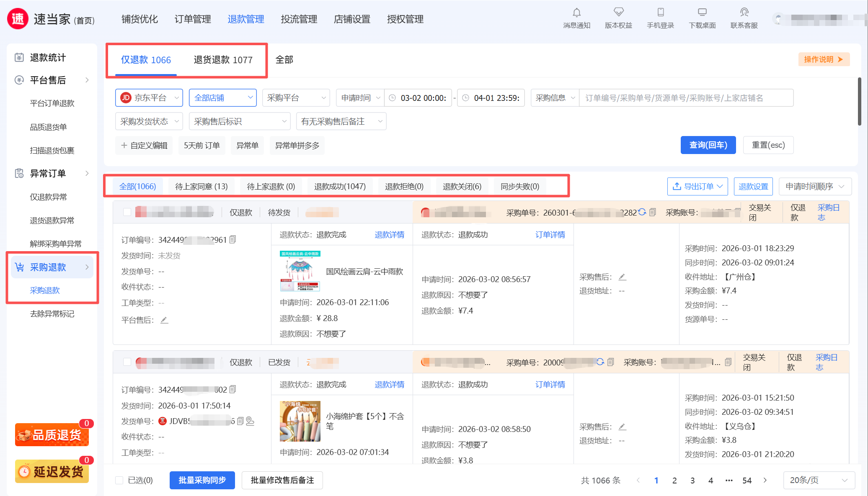Viewport: 868px width, 496px height.
Task: Open 退款详情 link of first order
Action: click(x=389, y=235)
